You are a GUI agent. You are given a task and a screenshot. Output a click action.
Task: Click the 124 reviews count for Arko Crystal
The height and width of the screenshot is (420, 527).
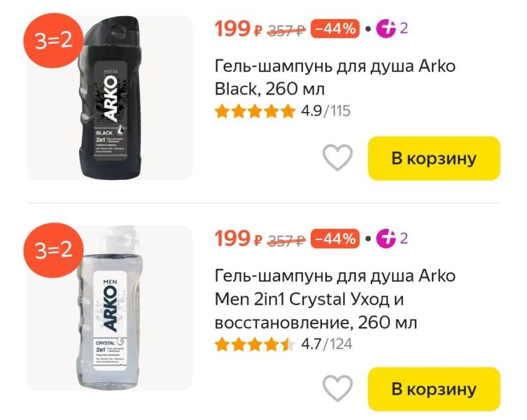point(341,344)
